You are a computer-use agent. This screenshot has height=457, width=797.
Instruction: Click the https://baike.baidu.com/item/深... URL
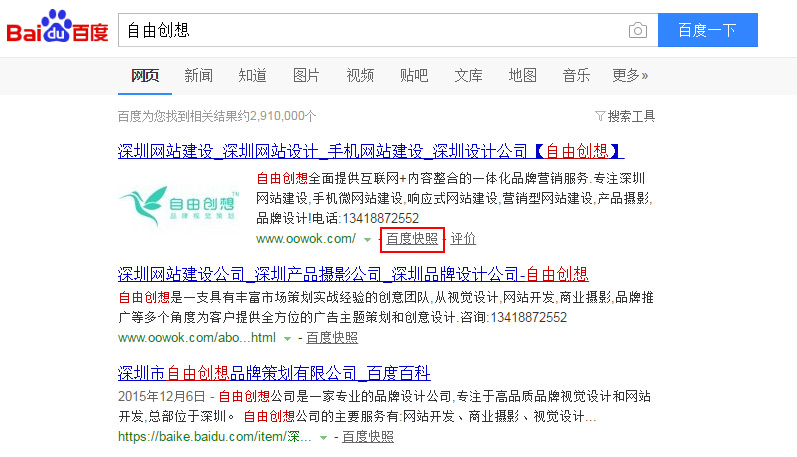(214, 437)
